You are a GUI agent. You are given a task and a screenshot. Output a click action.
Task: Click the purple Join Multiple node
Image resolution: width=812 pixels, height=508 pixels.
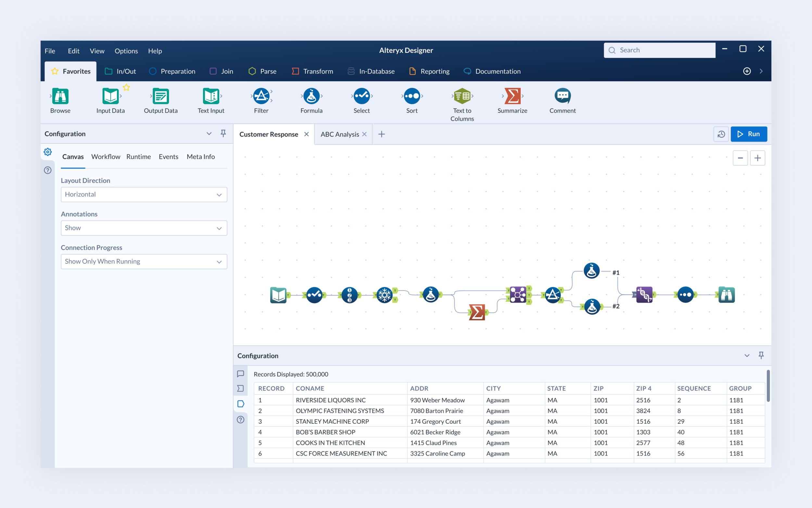click(x=518, y=295)
